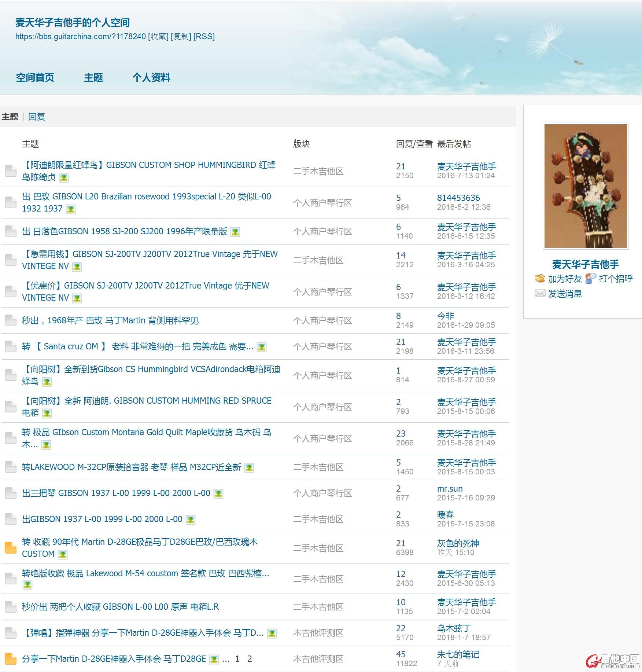
Task: Click folder icon for 急需用钱 SJ-200TV thread
Action: tap(11, 260)
